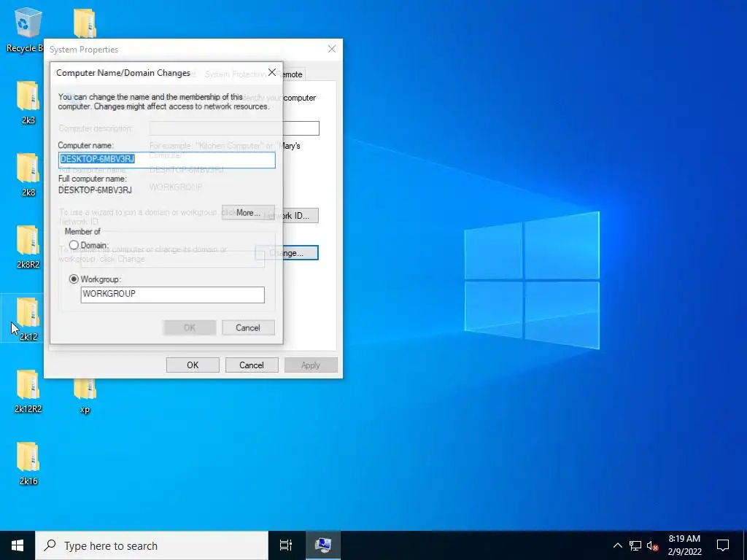Viewport: 747px width, 560px height.
Task: Select the 2k12 folder icon
Action: click(x=28, y=319)
